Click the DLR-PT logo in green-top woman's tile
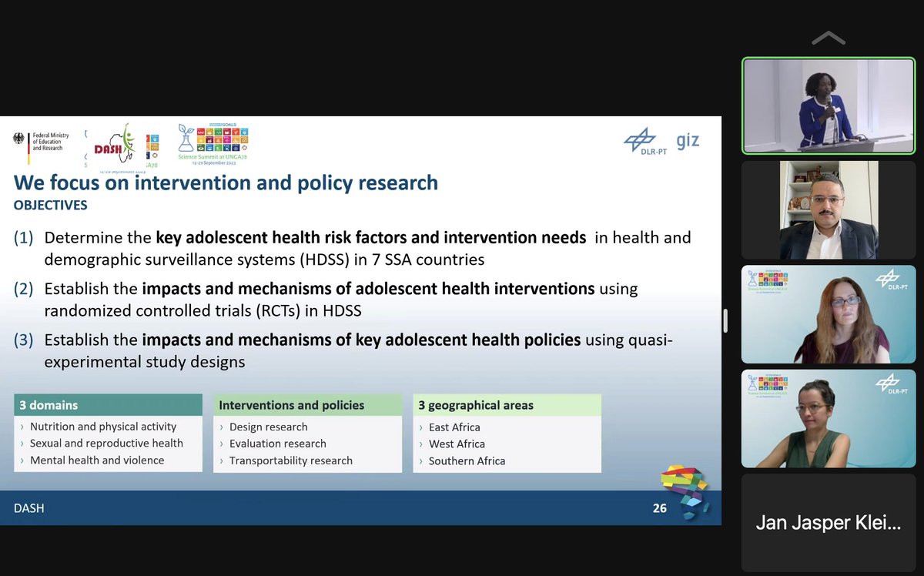The image size is (924, 576). (x=892, y=385)
